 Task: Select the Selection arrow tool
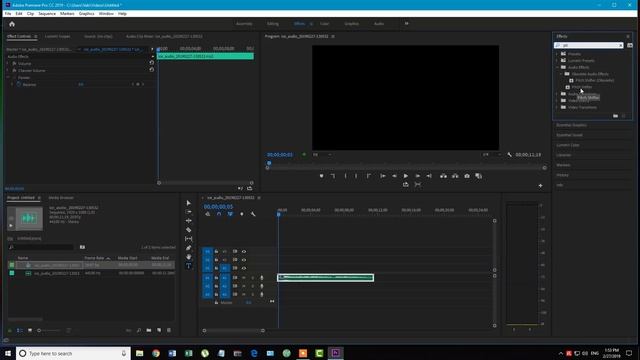188,203
